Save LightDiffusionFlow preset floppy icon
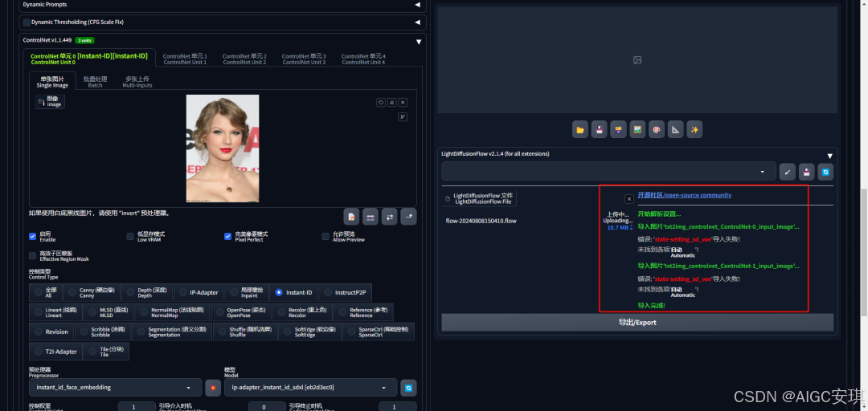Screen dimensions: 868x411 pos(807,172)
